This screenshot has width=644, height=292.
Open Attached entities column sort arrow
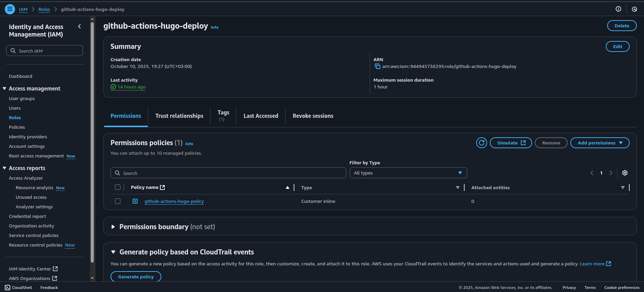click(x=623, y=187)
